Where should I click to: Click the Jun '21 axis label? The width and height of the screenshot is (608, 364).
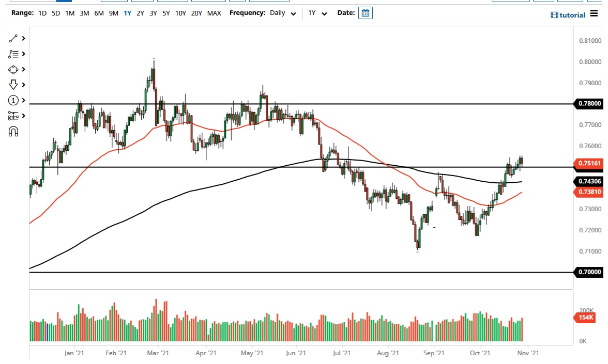coord(296,353)
